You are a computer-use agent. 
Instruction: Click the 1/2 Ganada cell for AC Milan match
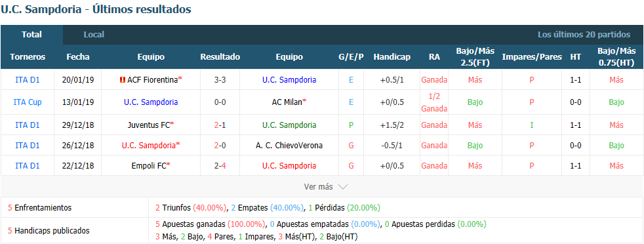434,102
